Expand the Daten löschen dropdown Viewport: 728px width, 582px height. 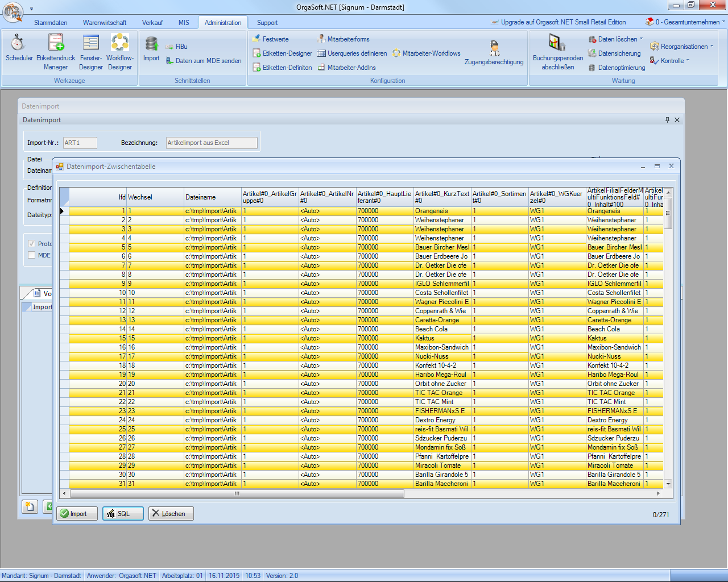tap(617, 39)
